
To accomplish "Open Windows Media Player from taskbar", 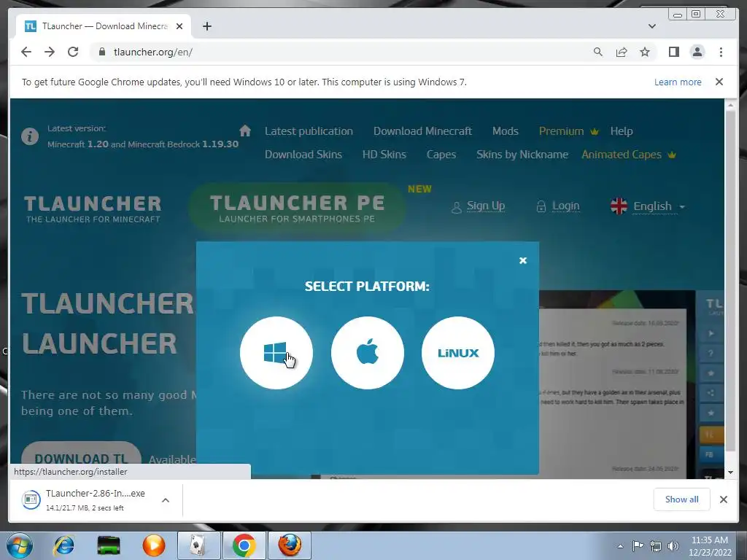I will click(x=154, y=545).
